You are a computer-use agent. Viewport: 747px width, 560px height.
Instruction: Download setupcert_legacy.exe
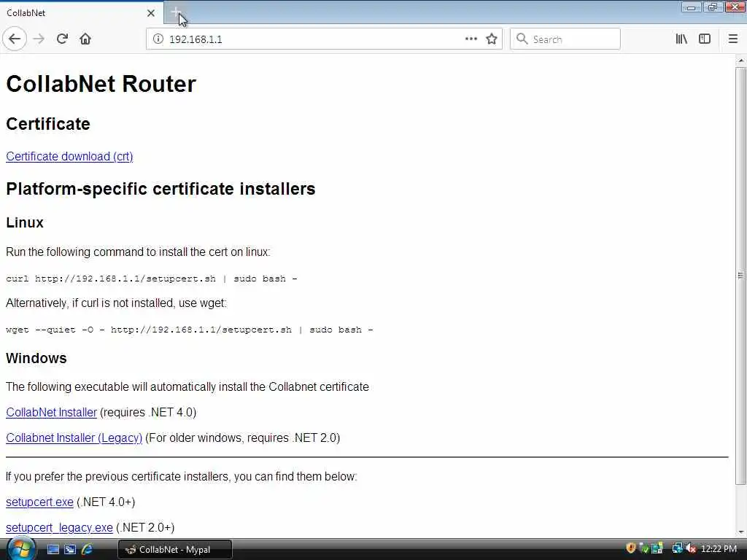pos(59,528)
